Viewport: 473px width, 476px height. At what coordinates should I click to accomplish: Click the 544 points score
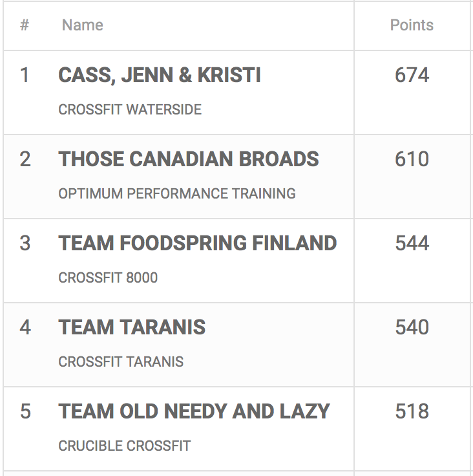pyautogui.click(x=412, y=243)
